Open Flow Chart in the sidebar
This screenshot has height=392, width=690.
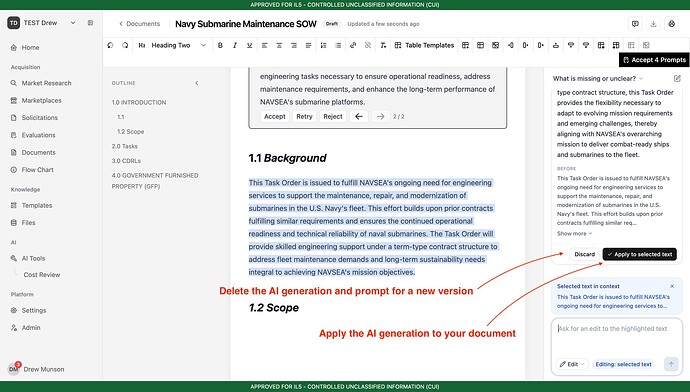click(37, 170)
